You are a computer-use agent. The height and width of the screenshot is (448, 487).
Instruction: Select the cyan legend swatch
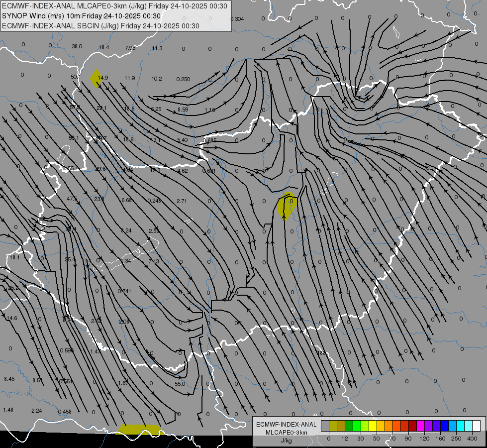(x=461, y=426)
